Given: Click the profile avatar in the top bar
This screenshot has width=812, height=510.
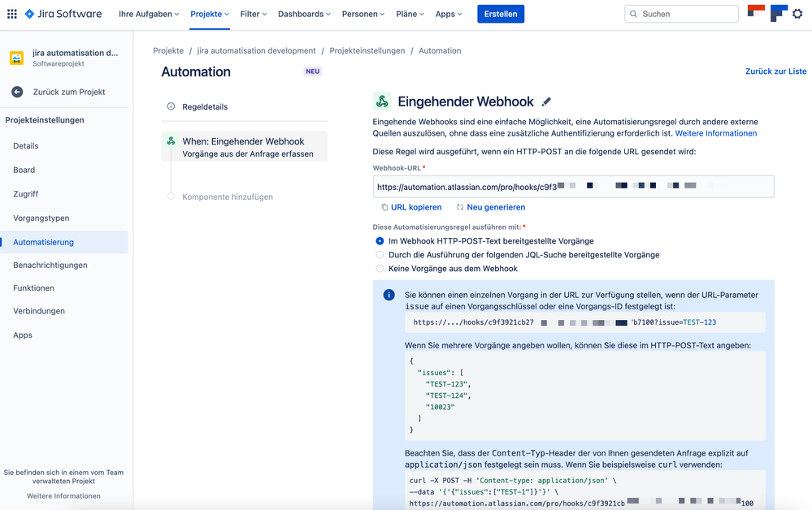Looking at the screenshot, I should [779, 13].
